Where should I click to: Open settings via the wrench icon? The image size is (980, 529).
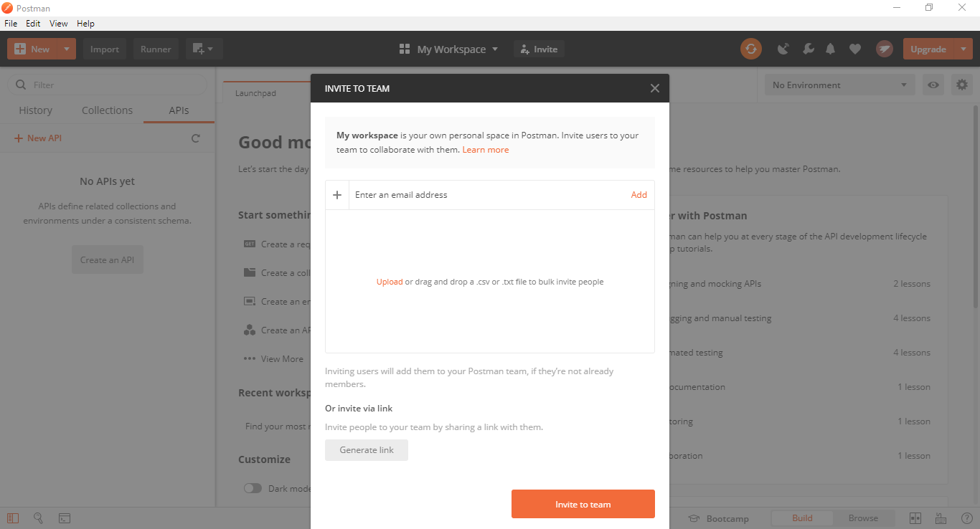pyautogui.click(x=808, y=49)
